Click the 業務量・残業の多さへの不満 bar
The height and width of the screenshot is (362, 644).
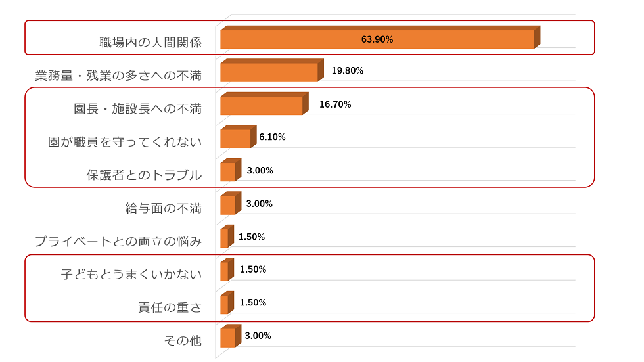click(x=269, y=72)
